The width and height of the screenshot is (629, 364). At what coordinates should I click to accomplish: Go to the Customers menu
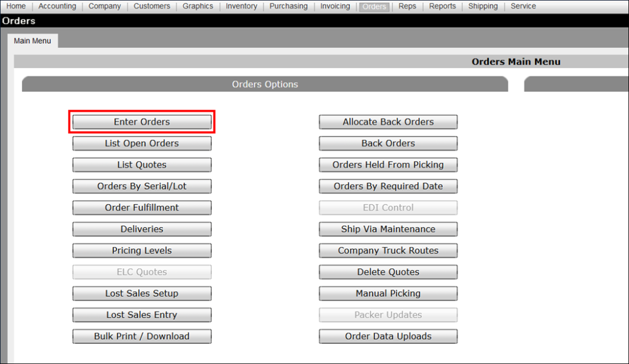pyautogui.click(x=151, y=6)
